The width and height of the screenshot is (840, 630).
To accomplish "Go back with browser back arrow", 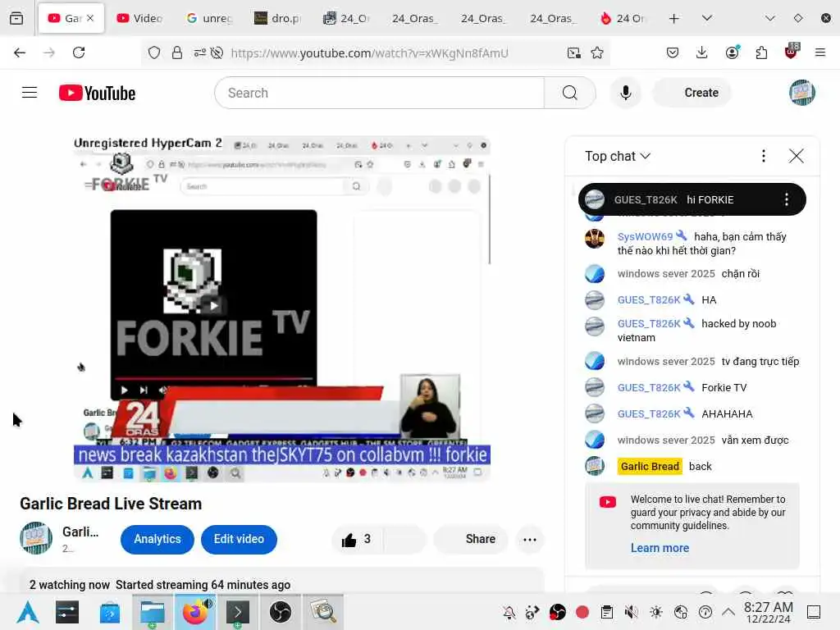I will click(20, 52).
